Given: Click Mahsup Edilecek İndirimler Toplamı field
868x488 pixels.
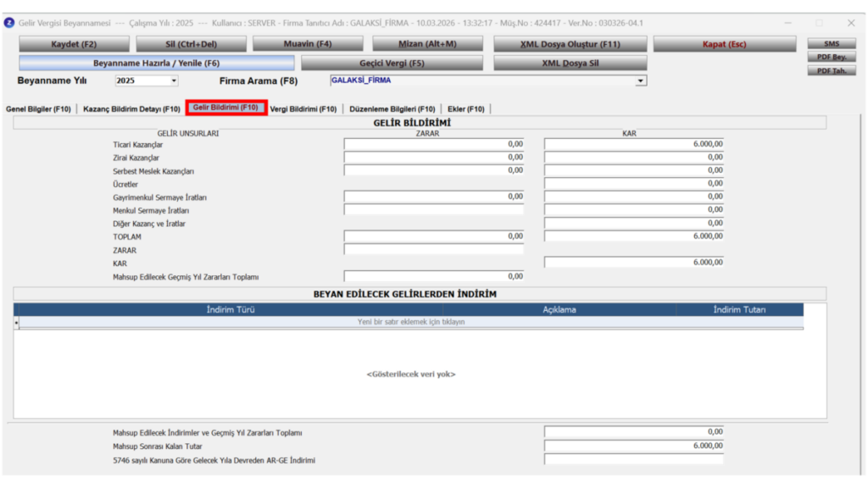Looking at the screenshot, I should pos(634,431).
